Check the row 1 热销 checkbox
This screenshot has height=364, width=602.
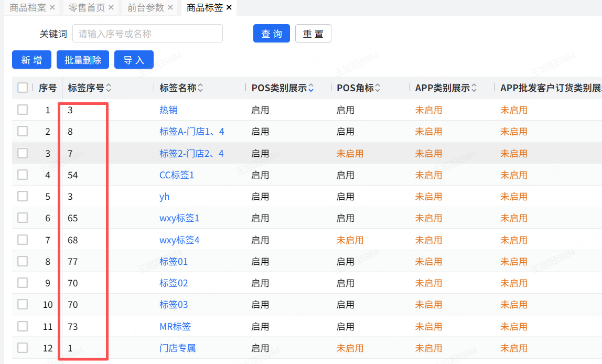tap(23, 110)
